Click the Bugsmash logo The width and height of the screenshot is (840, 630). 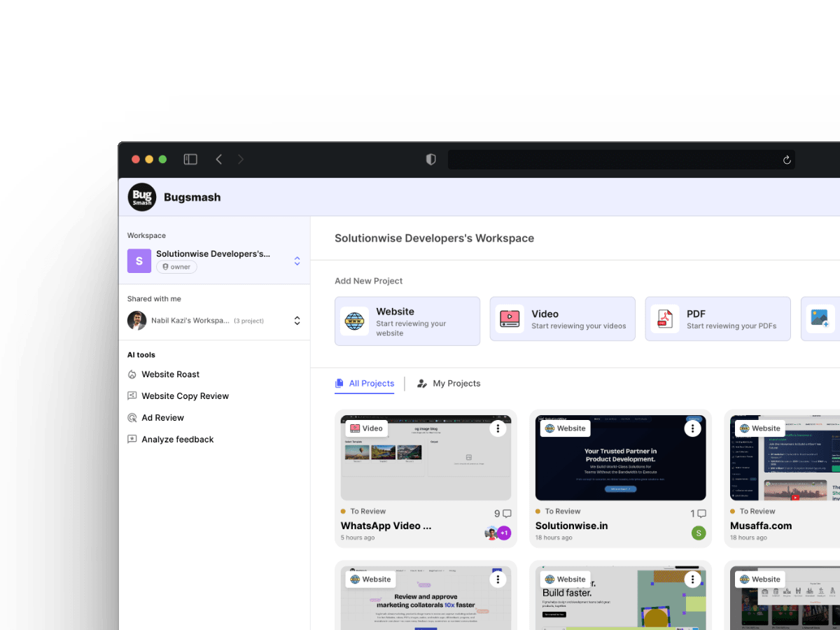[141, 197]
